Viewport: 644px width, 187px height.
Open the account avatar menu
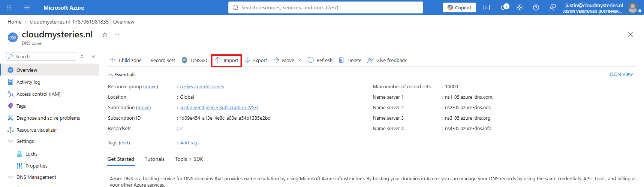[633, 7]
